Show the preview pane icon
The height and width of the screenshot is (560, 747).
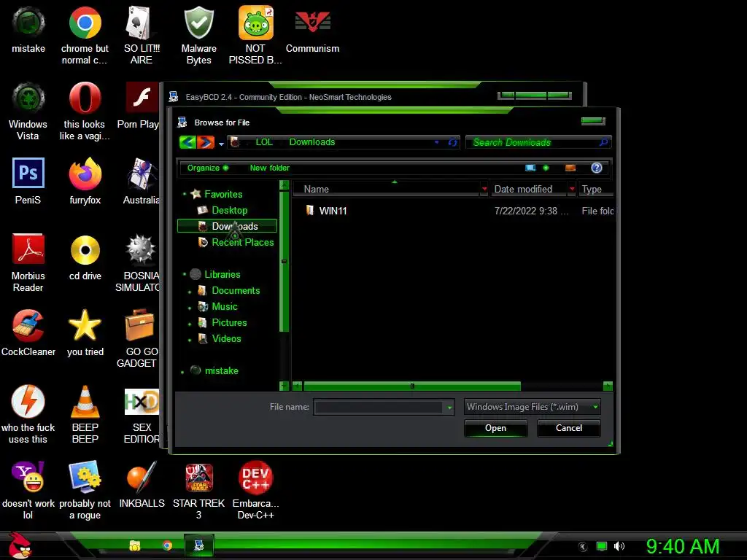pos(570,168)
